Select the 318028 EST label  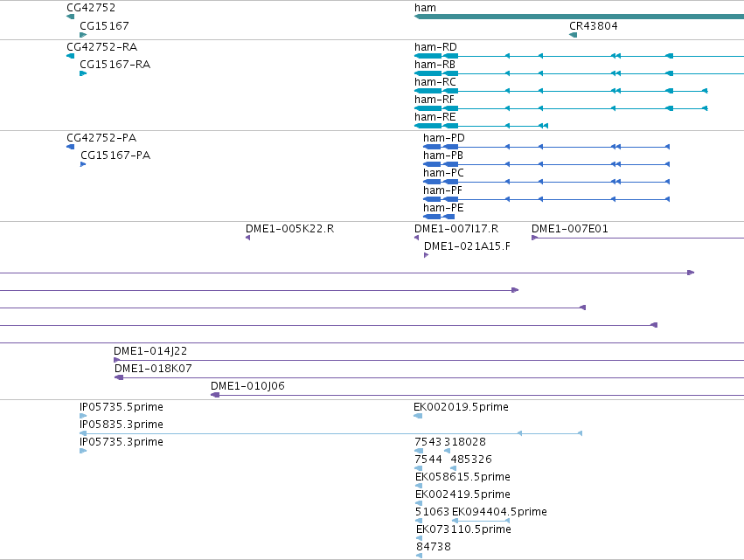click(x=465, y=442)
